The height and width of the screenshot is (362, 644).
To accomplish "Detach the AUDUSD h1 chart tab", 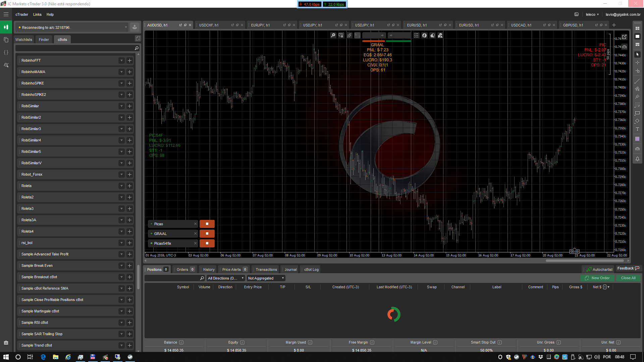I will click(x=180, y=25).
